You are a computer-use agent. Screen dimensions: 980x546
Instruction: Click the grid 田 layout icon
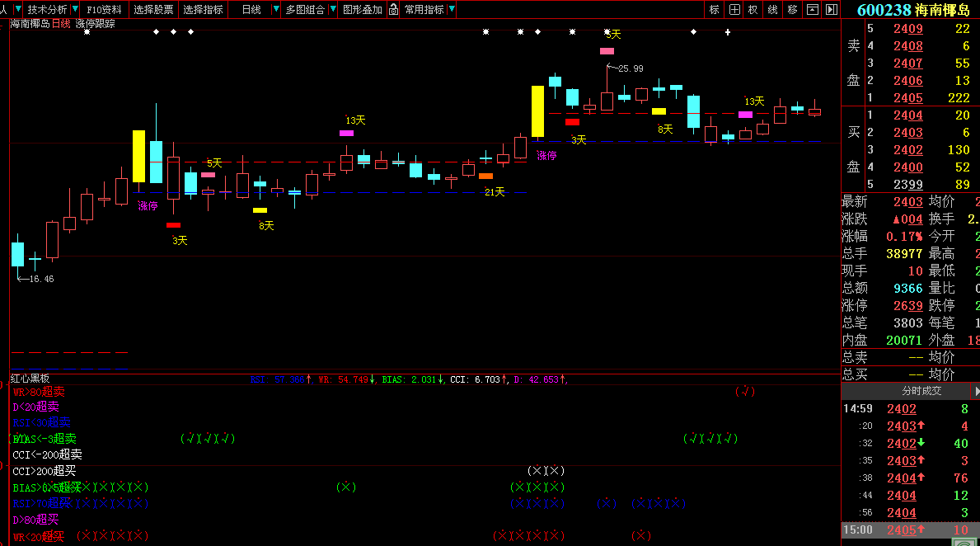click(x=734, y=10)
